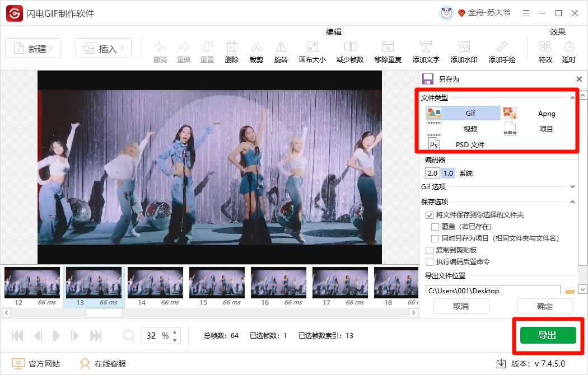Go to the previous frame
588x375 pixels.
coord(38,336)
